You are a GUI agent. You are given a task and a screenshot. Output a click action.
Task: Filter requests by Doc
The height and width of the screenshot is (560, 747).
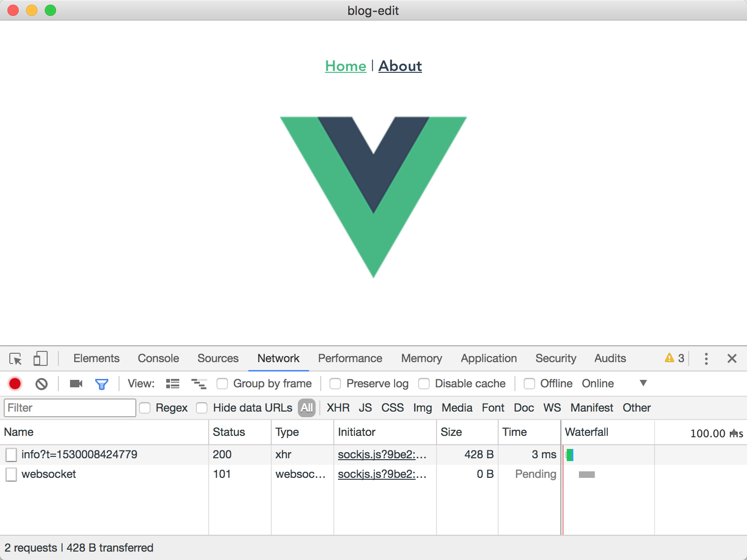524,408
